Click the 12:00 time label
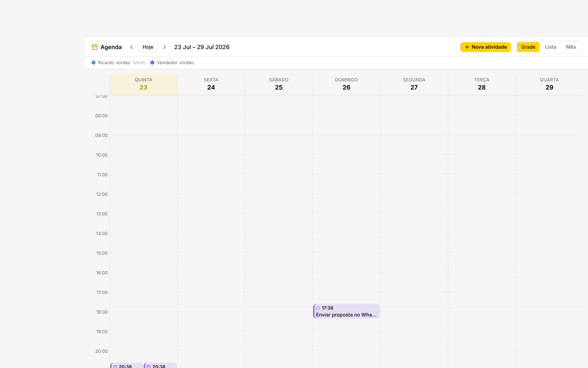 pyautogui.click(x=102, y=194)
